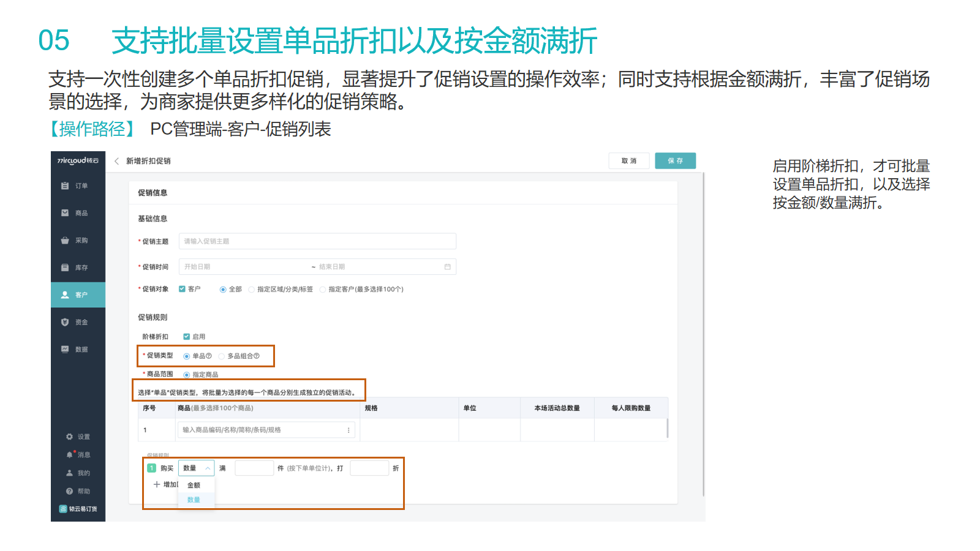This screenshot has height=551, width=980.
Task: Open 消息 bell notification icon
Action: click(x=69, y=455)
